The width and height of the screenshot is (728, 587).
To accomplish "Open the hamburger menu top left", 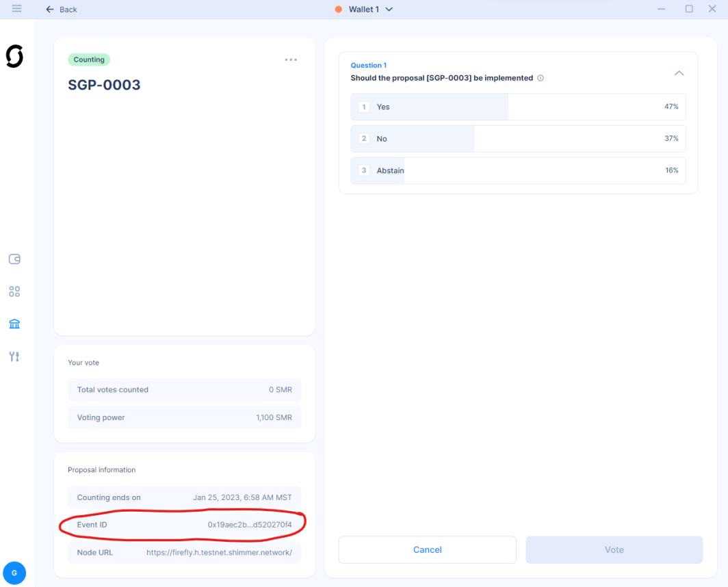I will [x=16, y=9].
